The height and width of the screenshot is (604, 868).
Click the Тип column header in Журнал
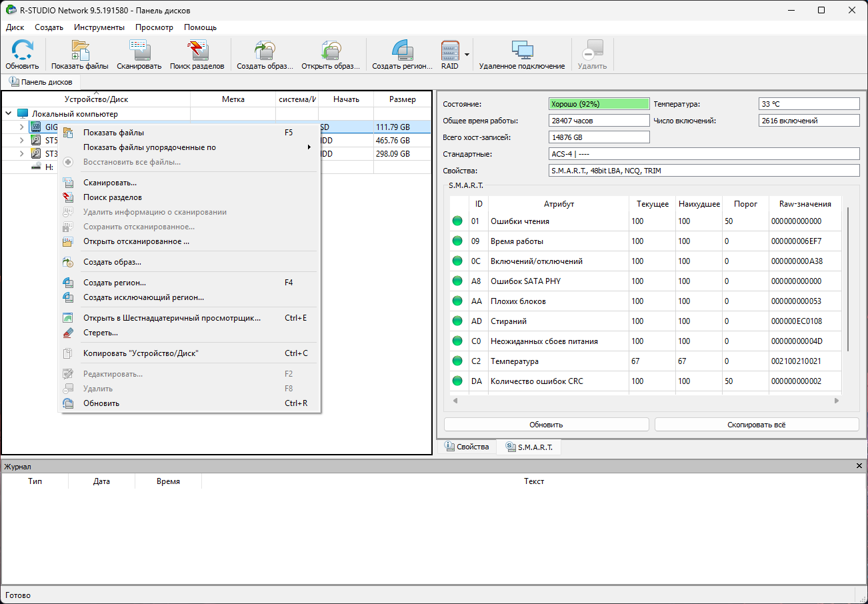(x=35, y=481)
